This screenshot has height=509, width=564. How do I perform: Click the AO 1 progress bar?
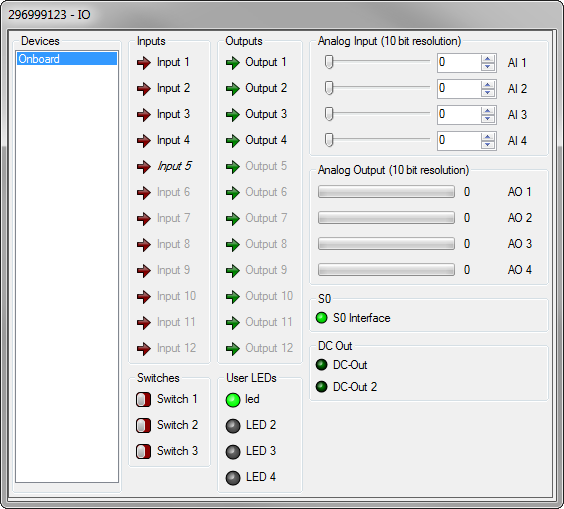(386, 192)
